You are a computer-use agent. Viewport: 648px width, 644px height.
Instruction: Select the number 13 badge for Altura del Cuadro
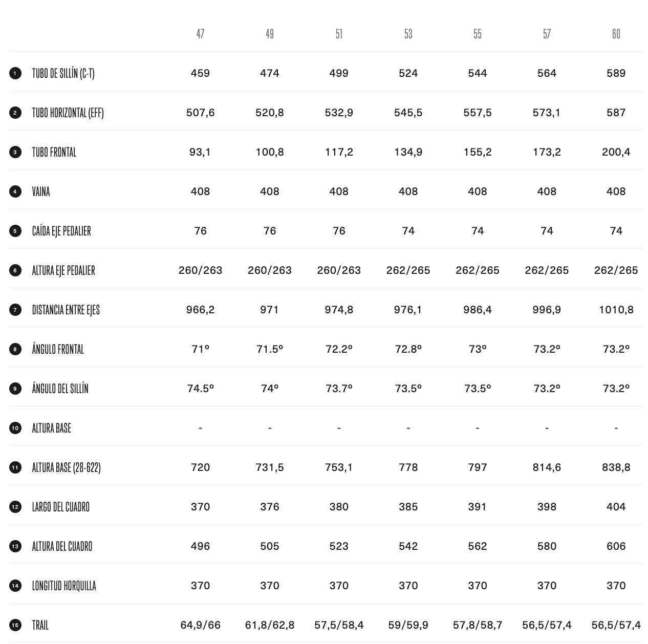point(15,546)
